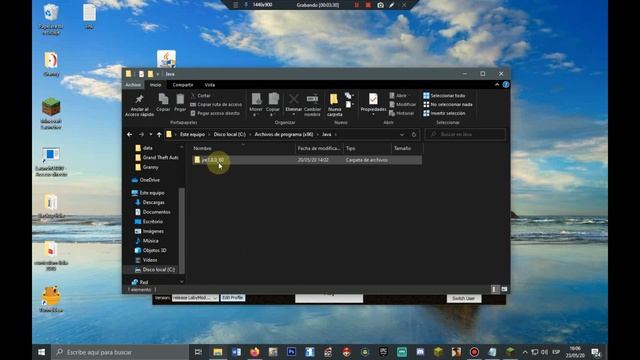
Task: Open Explorer help question-mark icon
Action: [506, 84]
